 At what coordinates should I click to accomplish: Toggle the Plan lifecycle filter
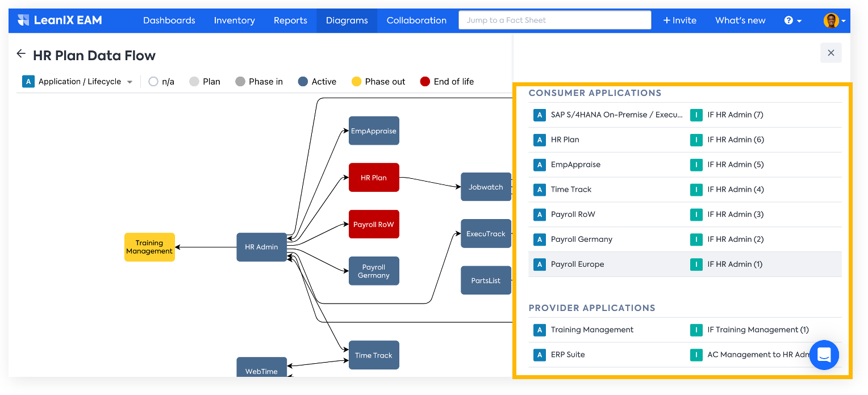pos(205,82)
